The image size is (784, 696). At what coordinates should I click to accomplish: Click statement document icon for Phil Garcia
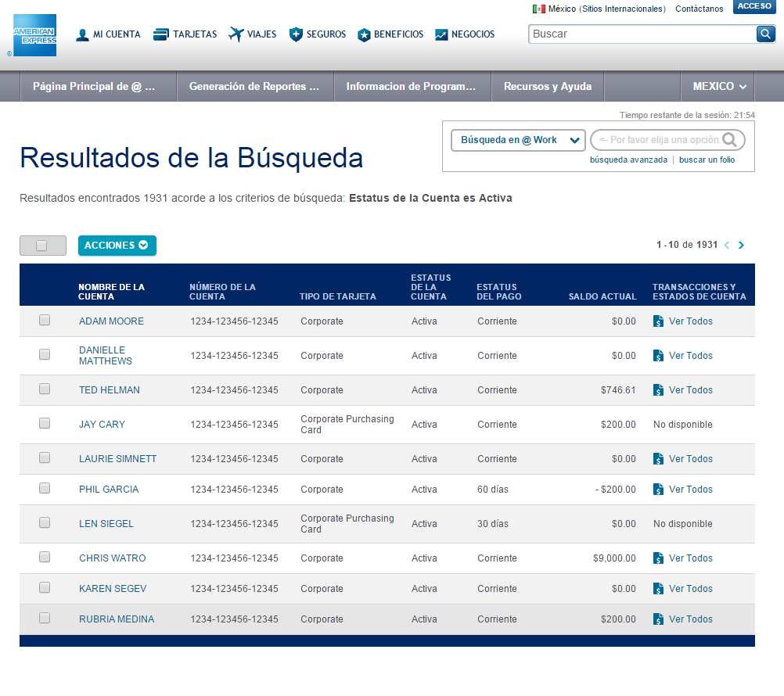[658, 489]
